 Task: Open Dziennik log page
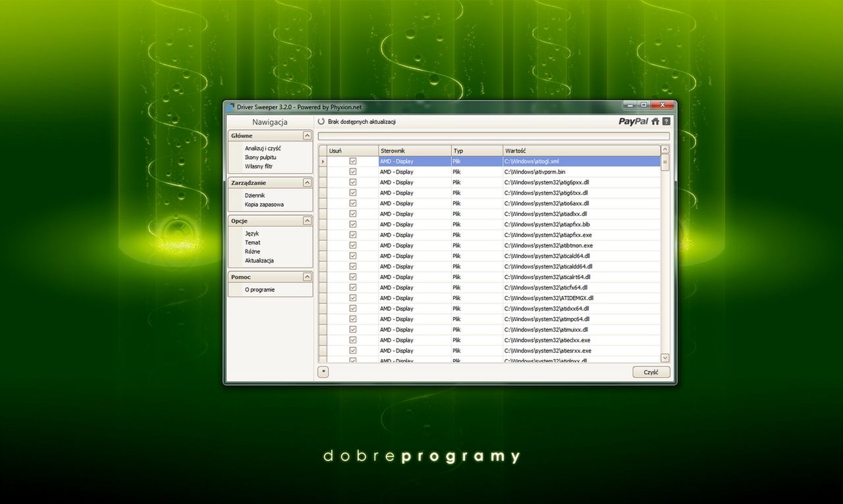click(x=254, y=195)
